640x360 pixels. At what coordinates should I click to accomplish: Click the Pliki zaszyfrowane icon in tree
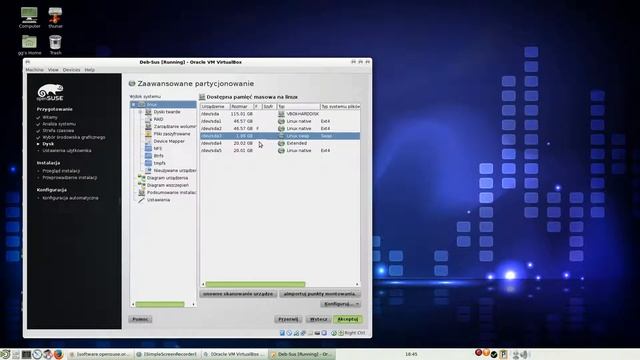tap(148, 134)
